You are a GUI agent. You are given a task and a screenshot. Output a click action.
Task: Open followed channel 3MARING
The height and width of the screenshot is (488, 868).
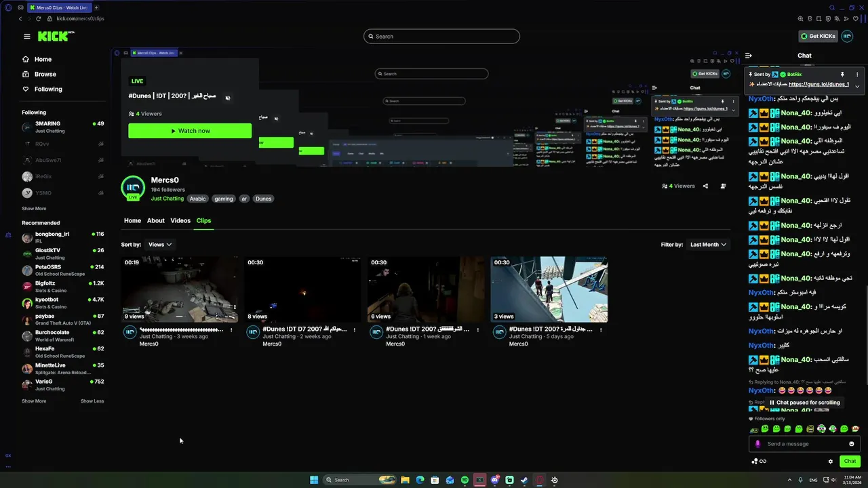[x=62, y=127]
